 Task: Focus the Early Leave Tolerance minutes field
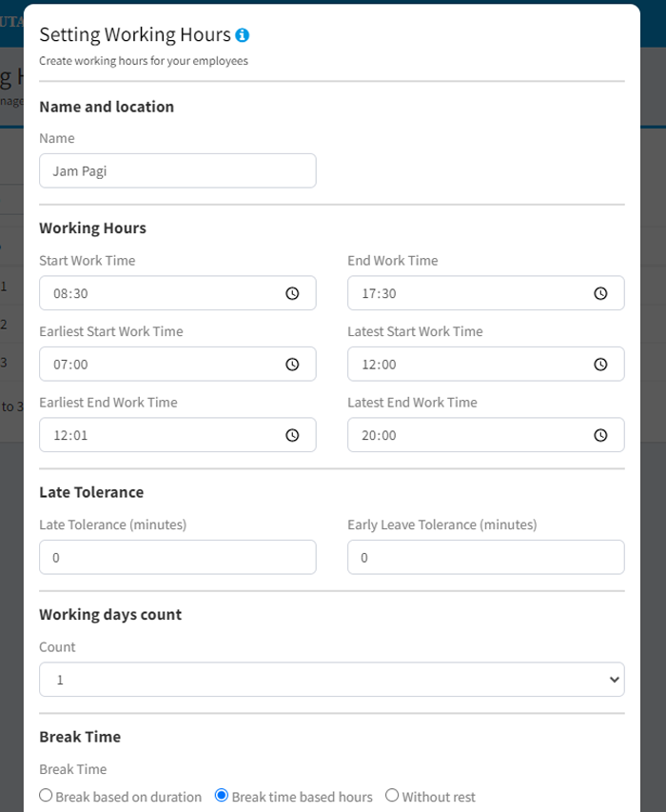click(485, 558)
